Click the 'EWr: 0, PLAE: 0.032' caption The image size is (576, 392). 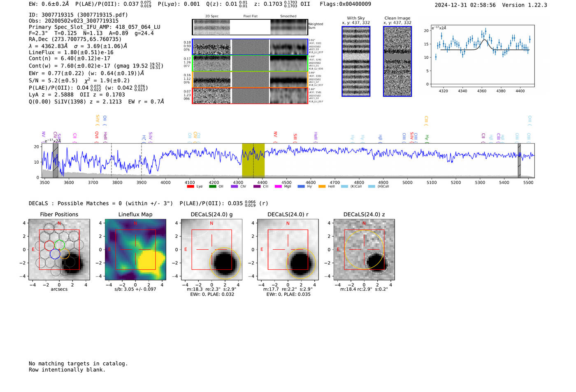point(212,294)
